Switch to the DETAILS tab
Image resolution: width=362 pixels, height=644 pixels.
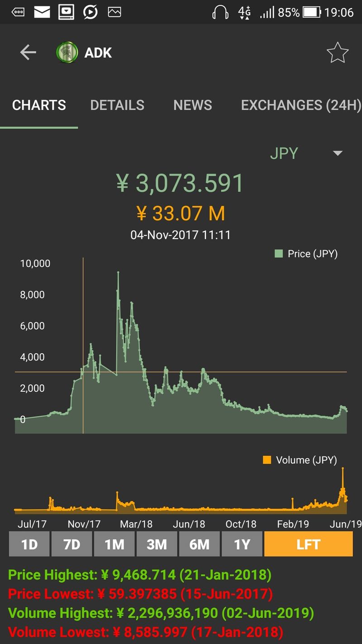coord(117,105)
